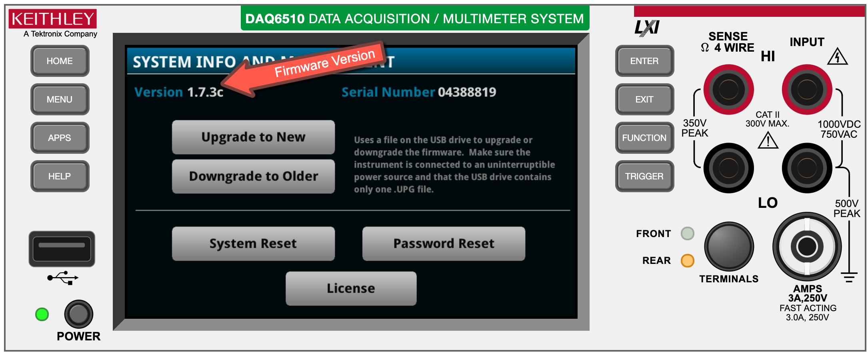Click the USB port on front panel
Screen dimensions: 868x354
[62, 249]
